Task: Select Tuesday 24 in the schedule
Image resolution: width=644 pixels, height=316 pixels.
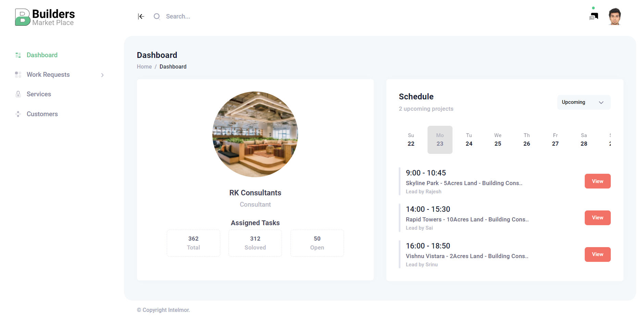Action: [469, 140]
